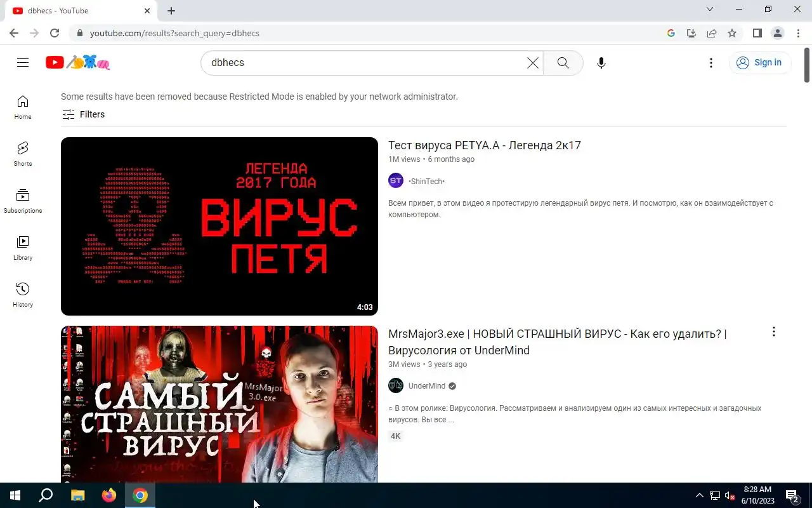
Task: Open File Explorer from the taskbar
Action: (x=77, y=495)
